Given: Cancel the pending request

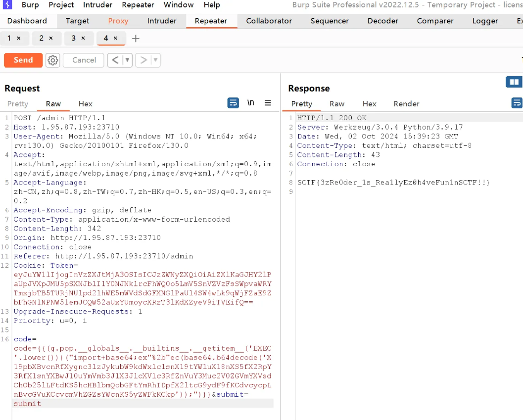Looking at the screenshot, I should tap(84, 60).
